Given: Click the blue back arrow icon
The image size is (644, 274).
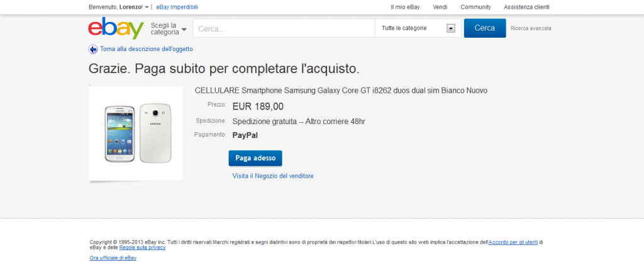Looking at the screenshot, I should pos(93,49).
